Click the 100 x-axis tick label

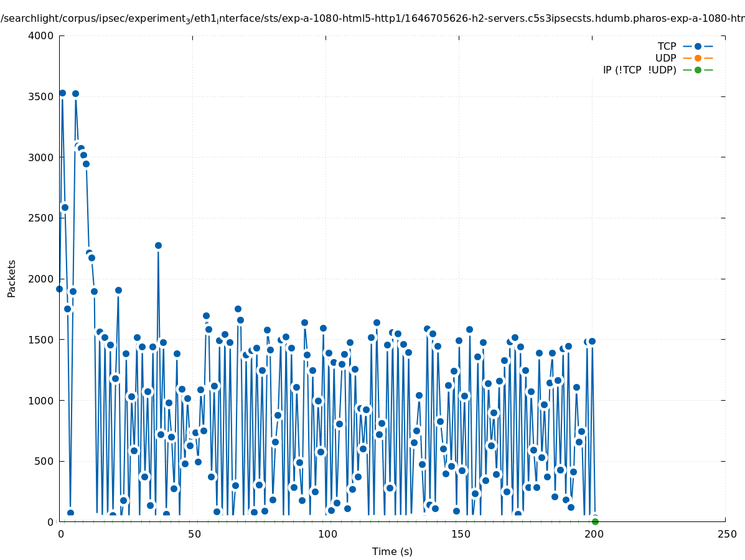tap(326, 534)
